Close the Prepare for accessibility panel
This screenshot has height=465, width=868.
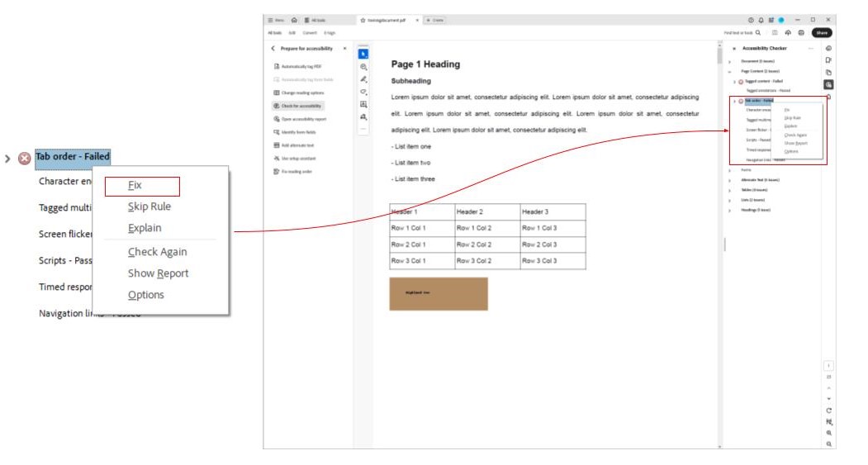point(345,49)
